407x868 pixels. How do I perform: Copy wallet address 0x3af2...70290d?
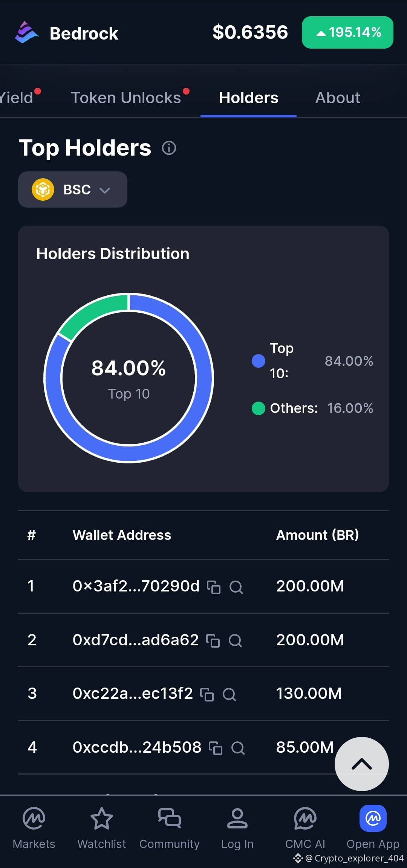214,587
